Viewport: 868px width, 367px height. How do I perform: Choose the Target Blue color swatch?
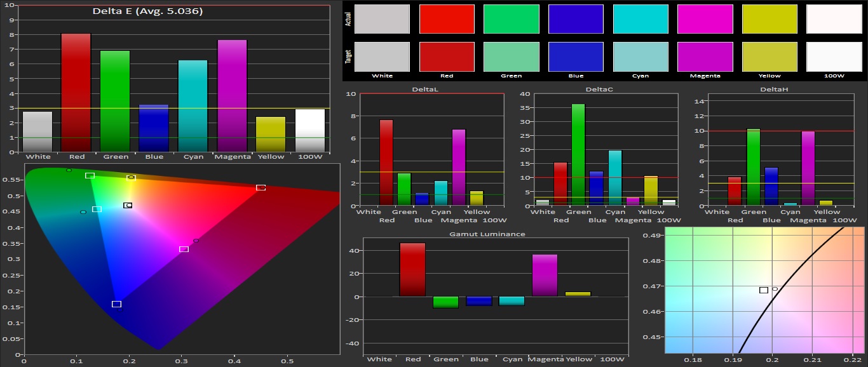click(576, 57)
